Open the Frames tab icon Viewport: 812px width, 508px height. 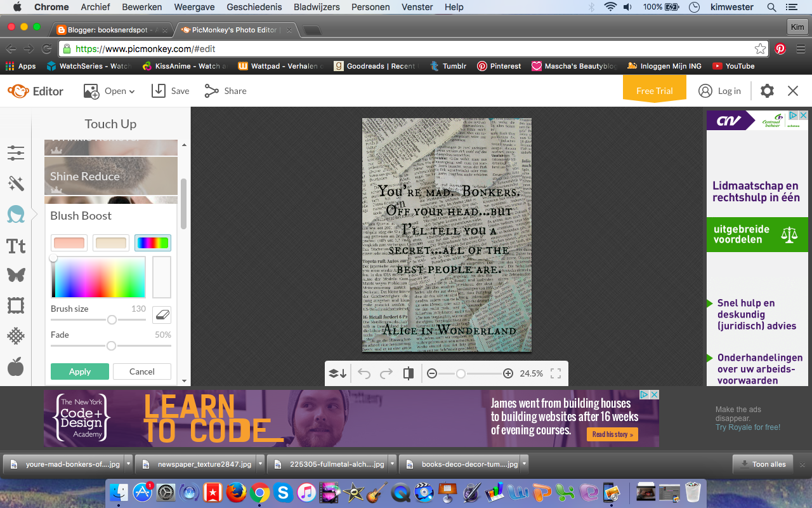pyautogui.click(x=16, y=305)
